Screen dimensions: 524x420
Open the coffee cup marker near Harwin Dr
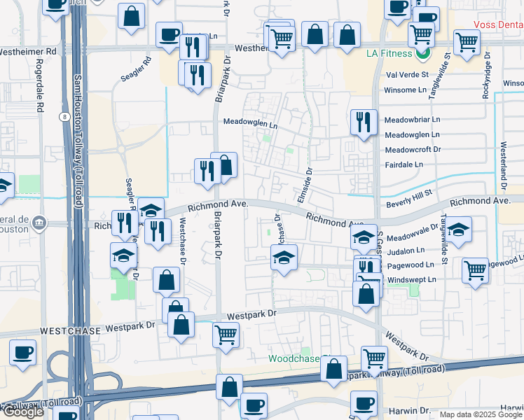tap(364, 404)
